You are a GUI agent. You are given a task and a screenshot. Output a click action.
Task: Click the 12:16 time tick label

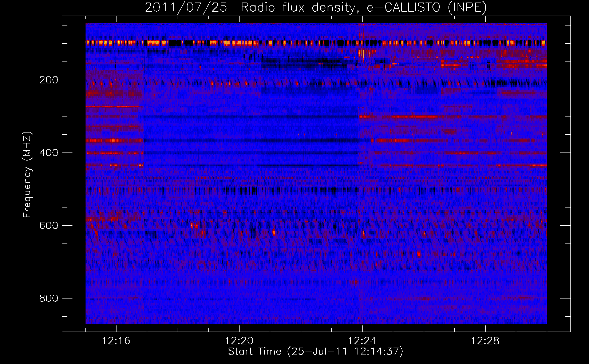[x=116, y=341]
